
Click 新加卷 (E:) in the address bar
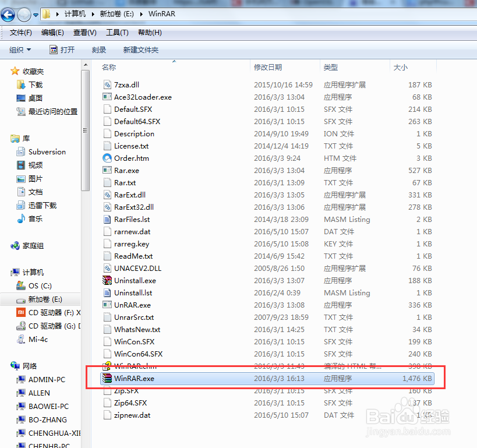117,14
